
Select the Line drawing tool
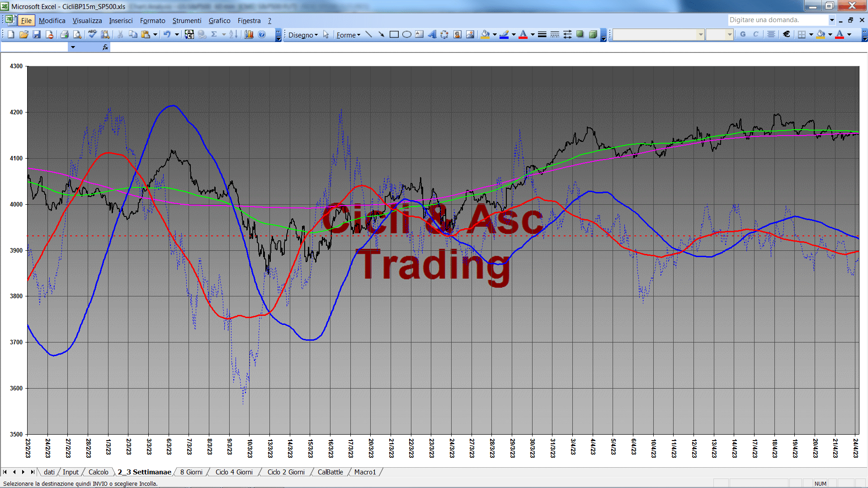pyautogui.click(x=368, y=34)
